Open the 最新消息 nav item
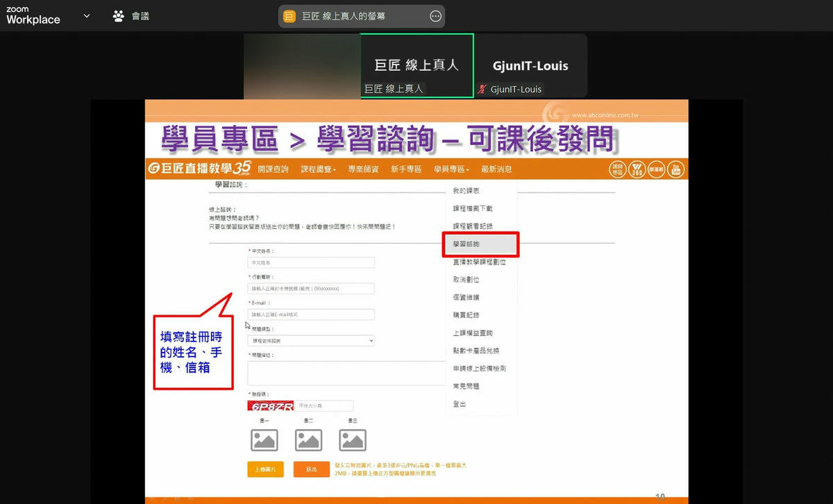The image size is (833, 504). click(x=496, y=169)
